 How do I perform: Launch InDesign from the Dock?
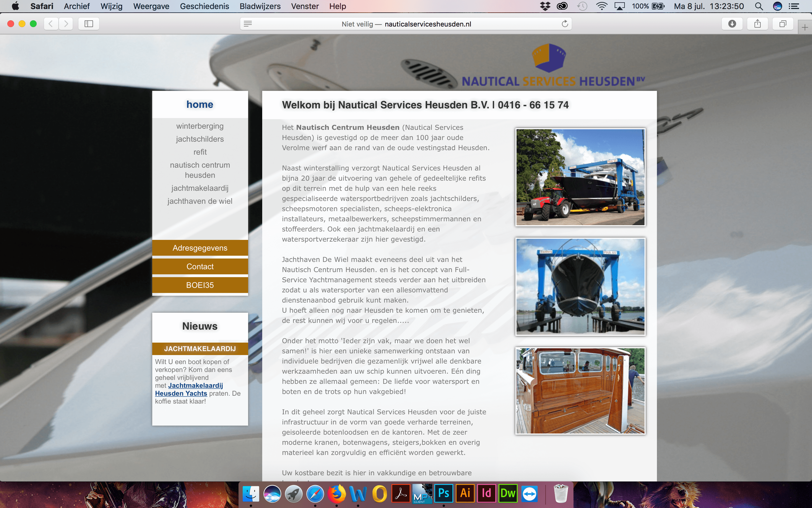487,493
